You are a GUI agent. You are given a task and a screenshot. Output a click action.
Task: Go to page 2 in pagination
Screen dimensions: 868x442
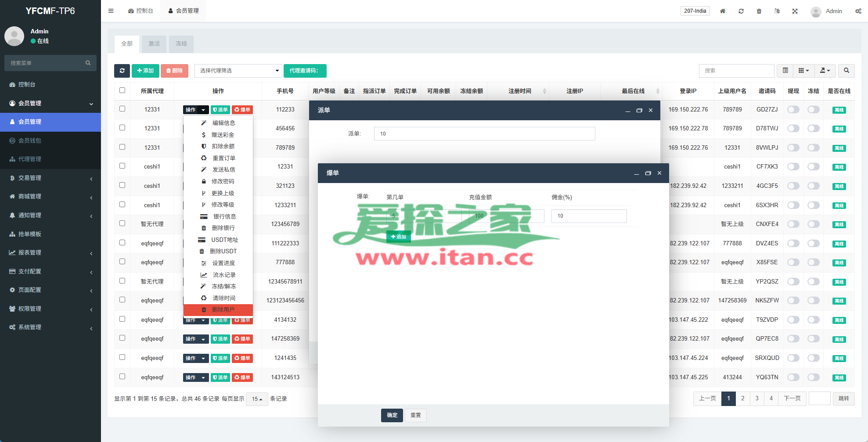742,399
